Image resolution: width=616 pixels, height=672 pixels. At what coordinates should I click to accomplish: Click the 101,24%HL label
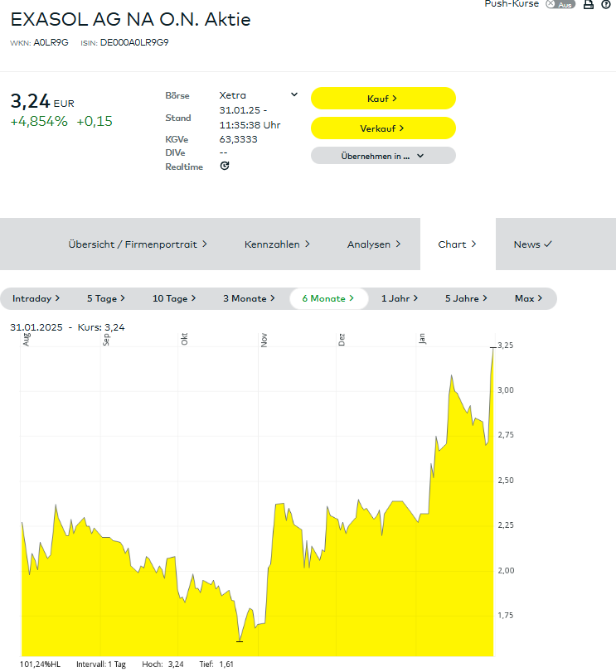pyautogui.click(x=41, y=665)
